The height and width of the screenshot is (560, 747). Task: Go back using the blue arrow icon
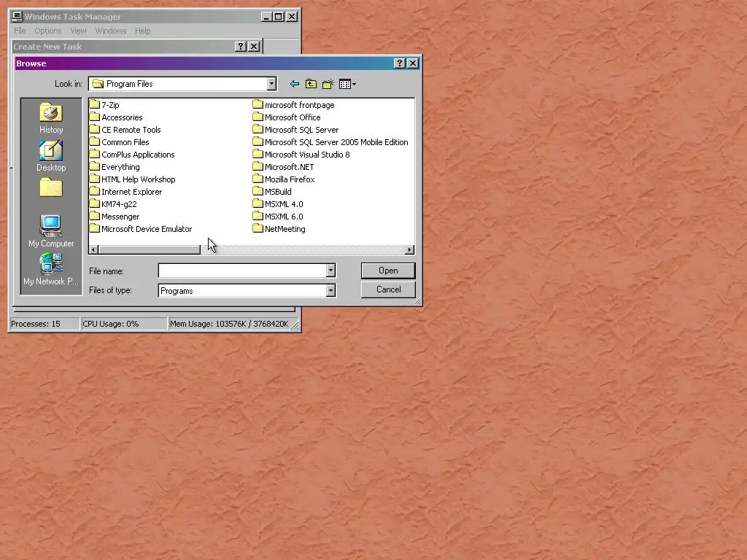pos(295,84)
